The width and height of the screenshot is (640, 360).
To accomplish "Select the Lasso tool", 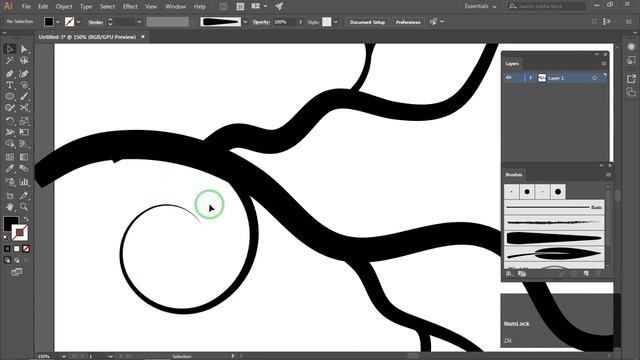I will tap(24, 61).
